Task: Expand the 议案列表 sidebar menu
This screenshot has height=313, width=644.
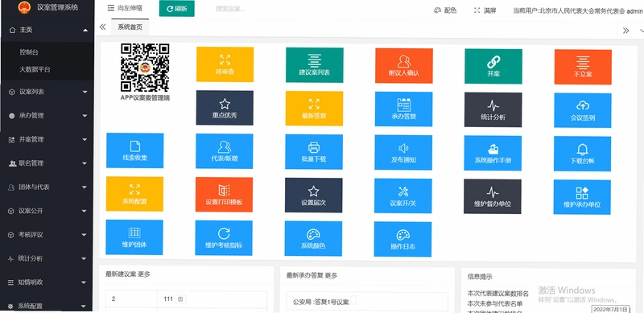Action: tap(47, 92)
